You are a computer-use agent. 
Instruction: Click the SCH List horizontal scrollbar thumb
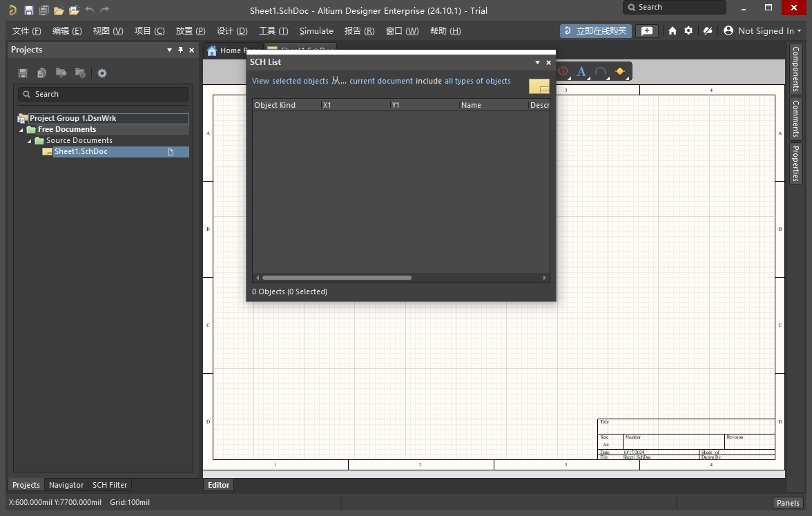click(x=337, y=278)
